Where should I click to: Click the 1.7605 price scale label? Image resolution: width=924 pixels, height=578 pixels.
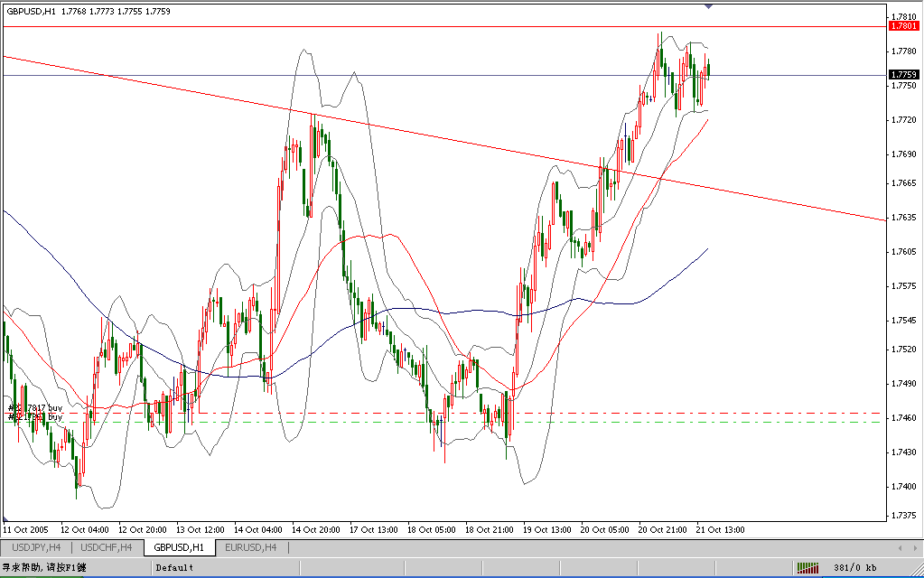click(903, 252)
